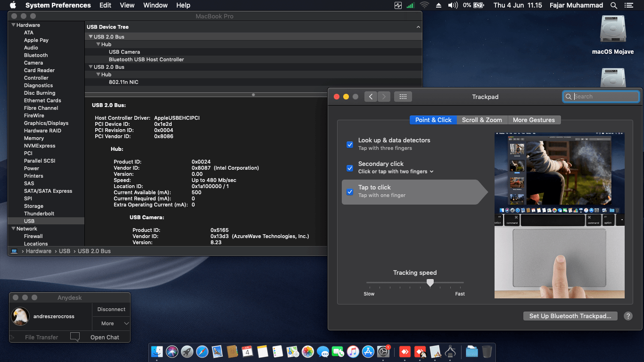Select the Point & Click tab

point(433,120)
